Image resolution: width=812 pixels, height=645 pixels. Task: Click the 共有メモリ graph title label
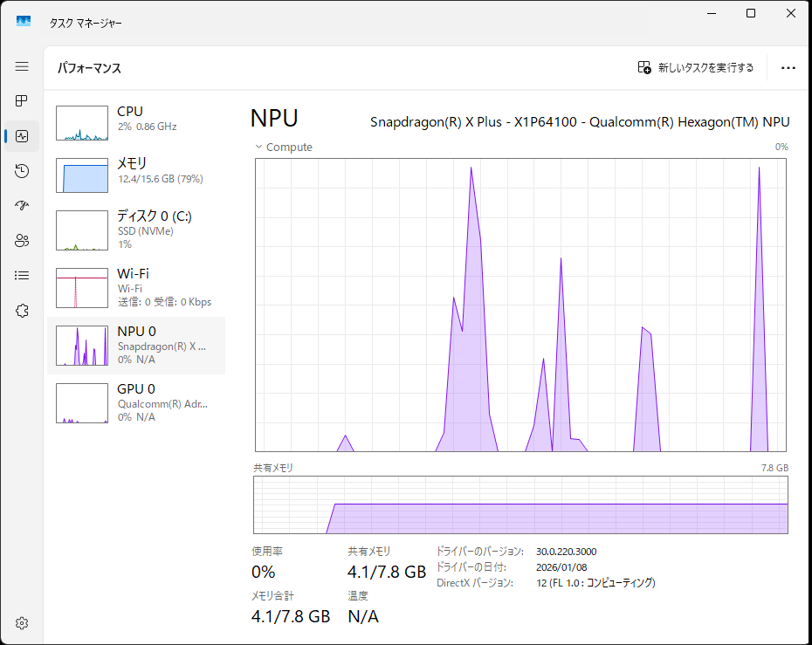point(273,468)
